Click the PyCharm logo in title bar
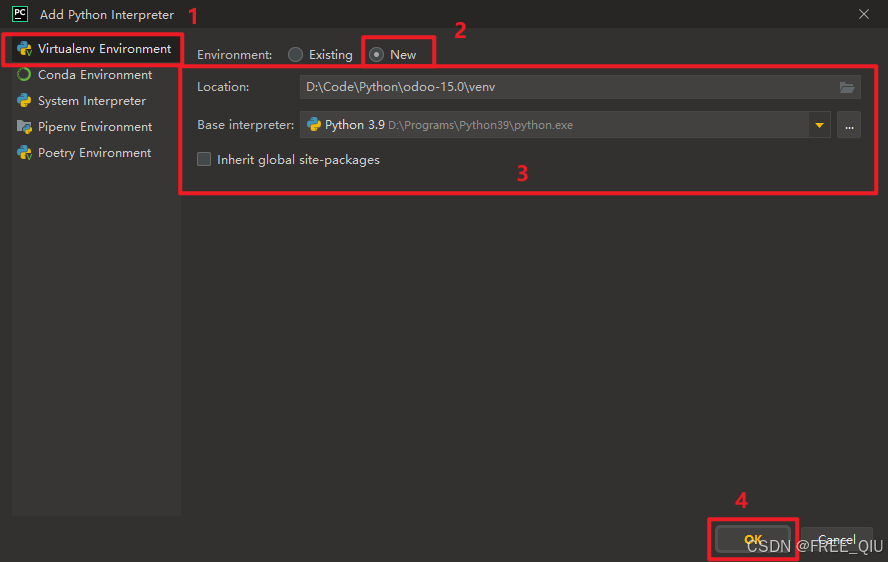Screen dimensions: 888x562 [x=20, y=14]
